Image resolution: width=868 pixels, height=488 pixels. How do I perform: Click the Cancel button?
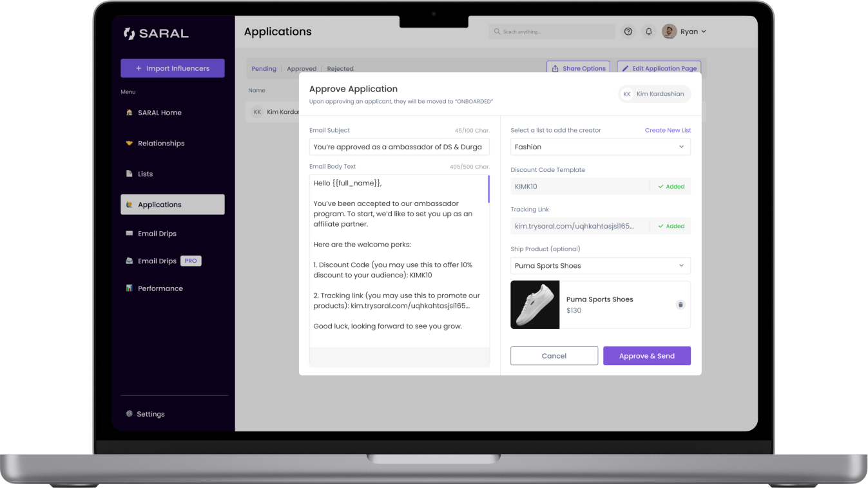pos(554,356)
